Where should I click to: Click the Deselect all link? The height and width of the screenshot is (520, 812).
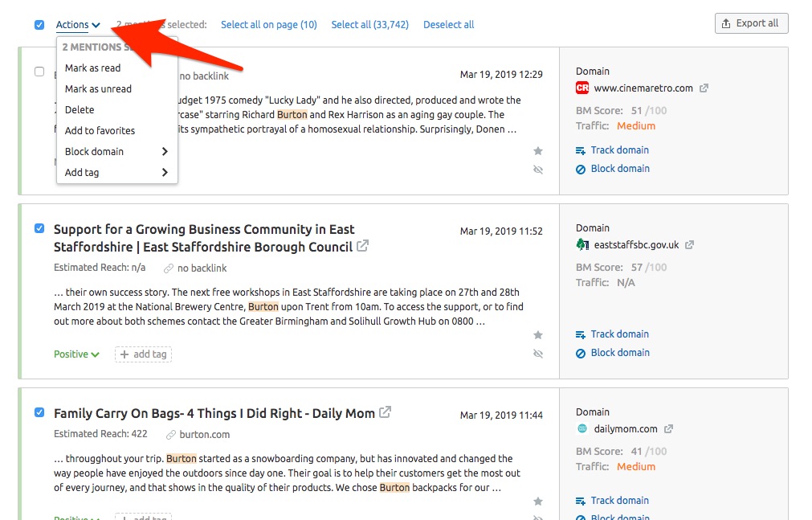[448, 24]
